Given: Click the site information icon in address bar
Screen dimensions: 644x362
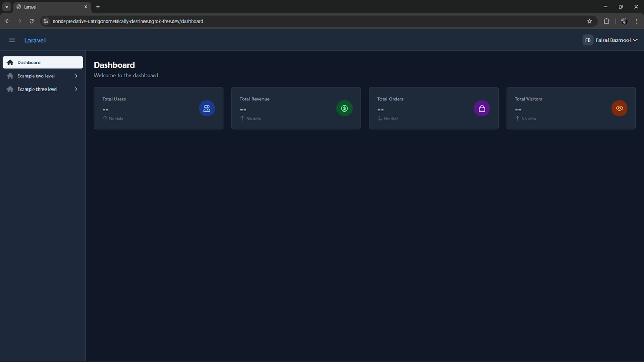Looking at the screenshot, I should 46,21.
